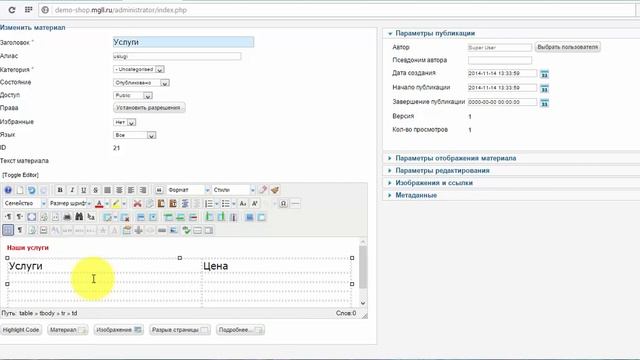Click the spellcheck icon with green check

click(186, 230)
